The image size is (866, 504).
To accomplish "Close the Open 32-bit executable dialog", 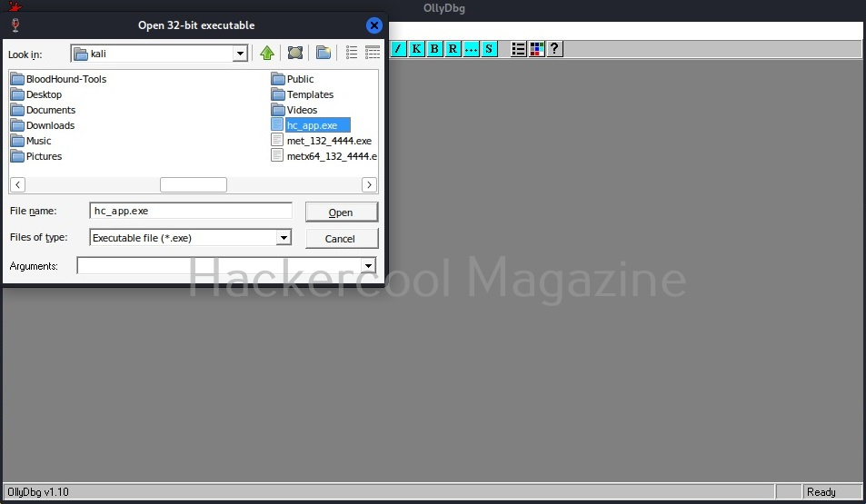I will (373, 25).
